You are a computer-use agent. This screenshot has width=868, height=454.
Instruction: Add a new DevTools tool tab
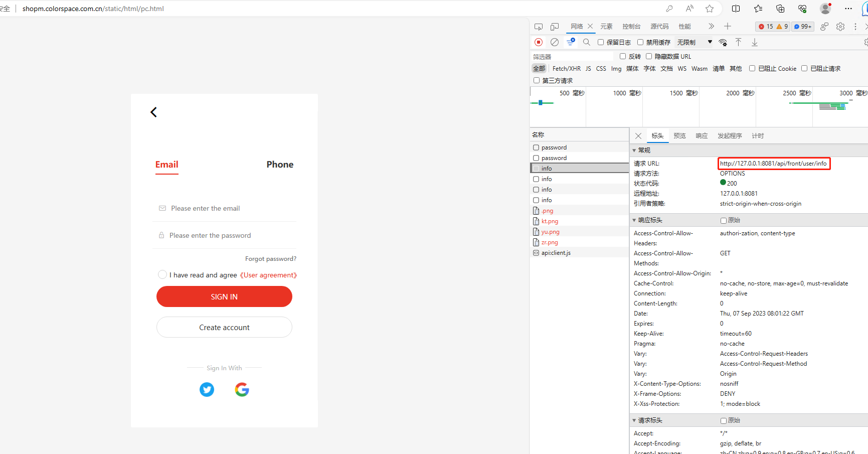[728, 26]
